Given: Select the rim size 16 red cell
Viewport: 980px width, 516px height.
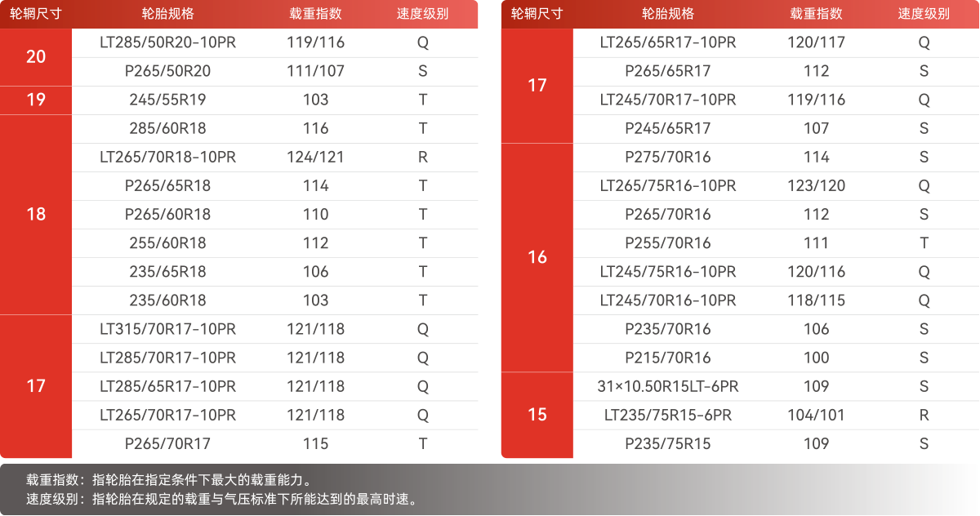Looking at the screenshot, I should [537, 257].
